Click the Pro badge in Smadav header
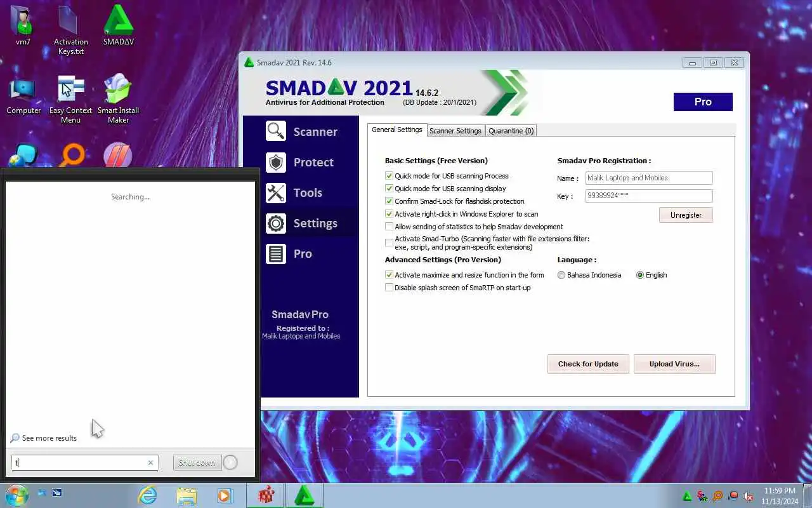This screenshot has height=508, width=812. pyautogui.click(x=703, y=102)
